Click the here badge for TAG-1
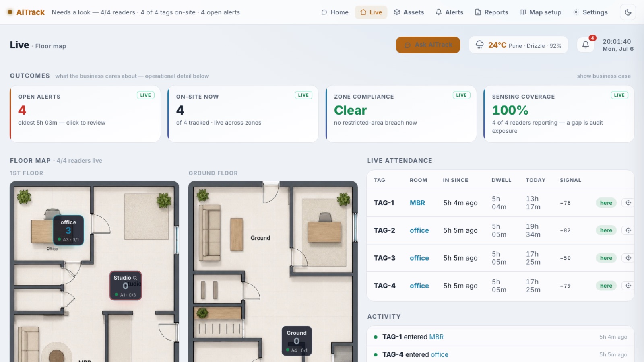The height and width of the screenshot is (362, 644). coord(606,203)
